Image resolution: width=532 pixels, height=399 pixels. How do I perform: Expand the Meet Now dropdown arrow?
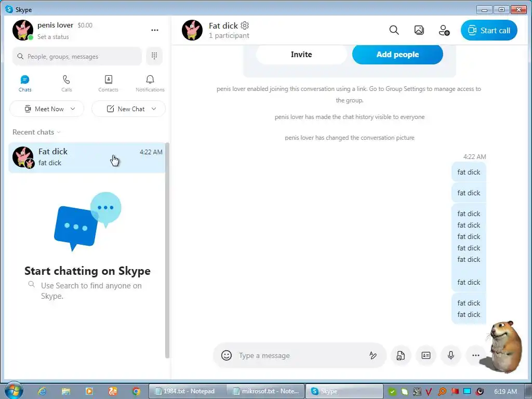(73, 109)
